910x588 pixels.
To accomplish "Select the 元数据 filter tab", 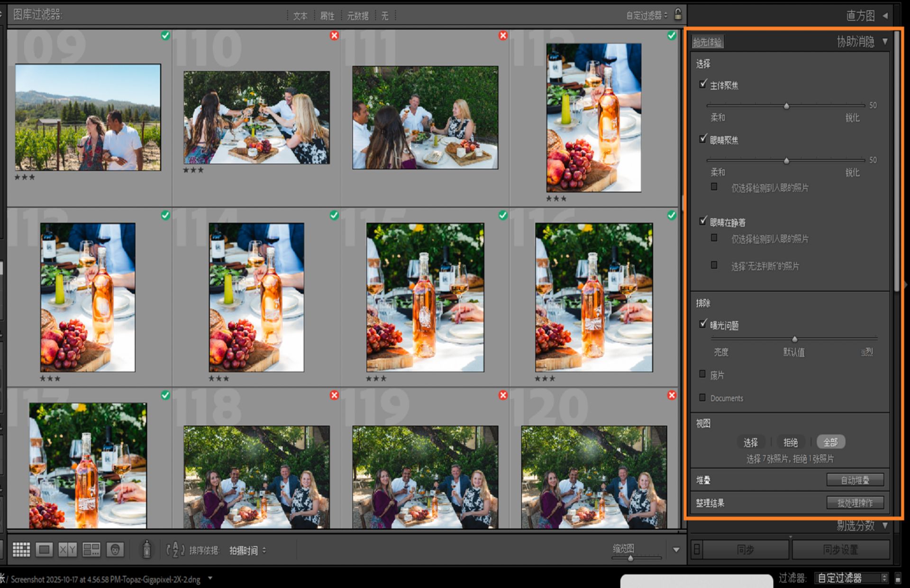I will coord(358,16).
